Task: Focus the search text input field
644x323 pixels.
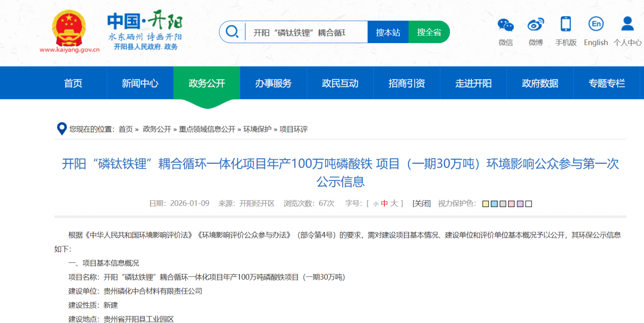Action: pyautogui.click(x=306, y=32)
